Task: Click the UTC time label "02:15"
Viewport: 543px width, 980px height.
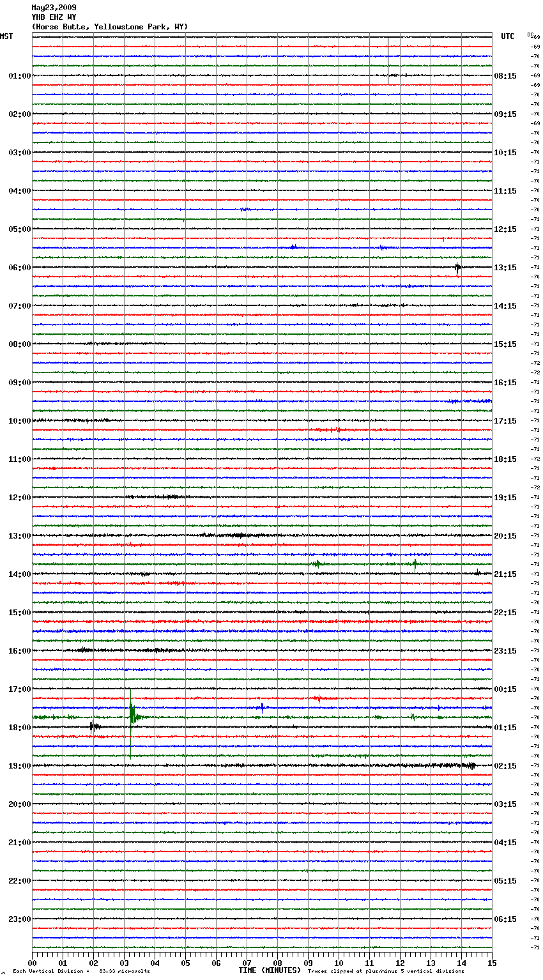Action: (505, 766)
